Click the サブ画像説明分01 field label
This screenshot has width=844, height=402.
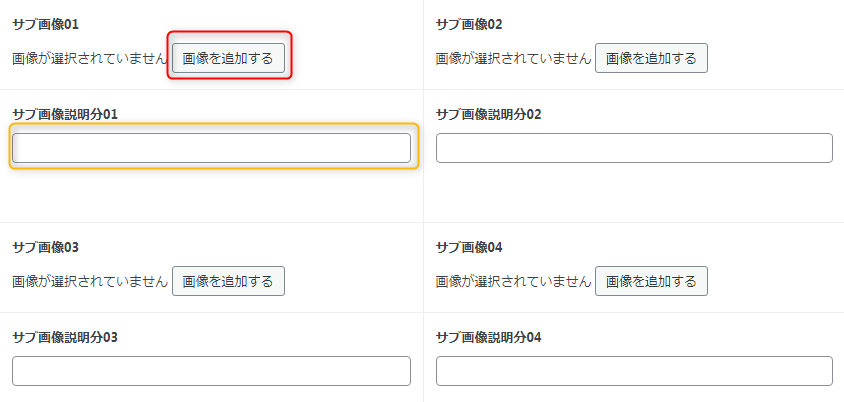coord(65,114)
